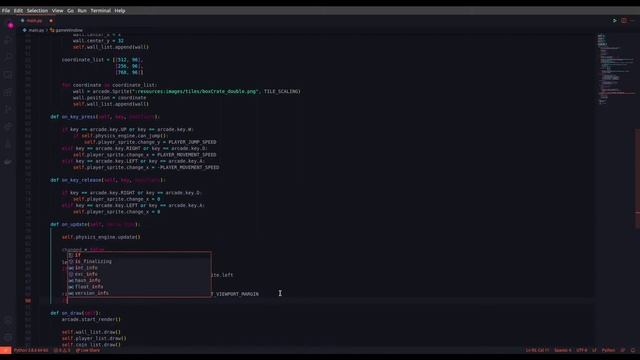Image resolution: width=640 pixels, height=360 pixels.
Task: Click feedback icon in status bar
Action: (623, 350)
